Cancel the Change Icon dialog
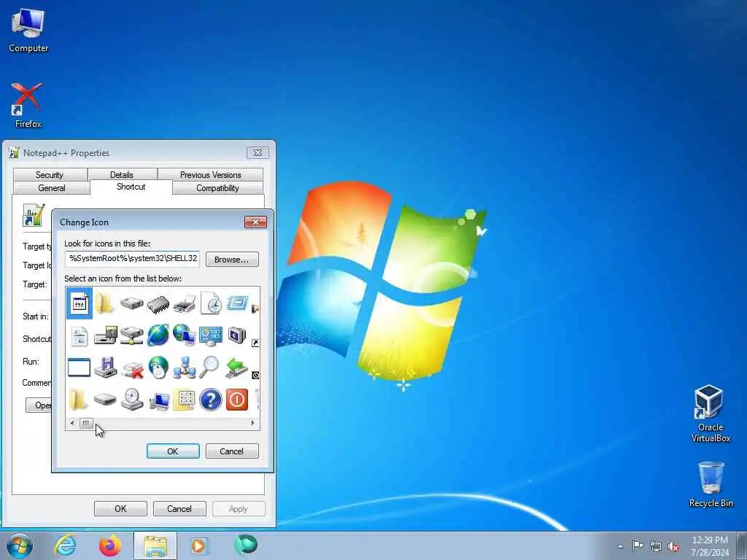The image size is (747, 560). pyautogui.click(x=232, y=451)
